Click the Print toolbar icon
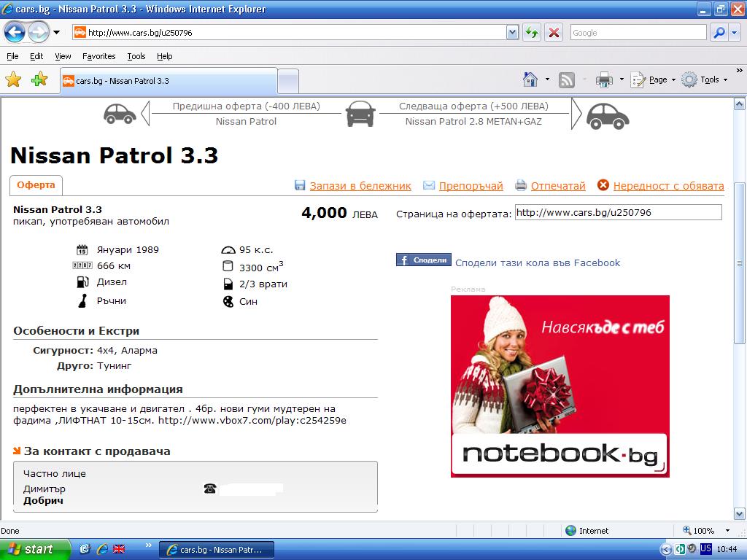 coord(604,79)
